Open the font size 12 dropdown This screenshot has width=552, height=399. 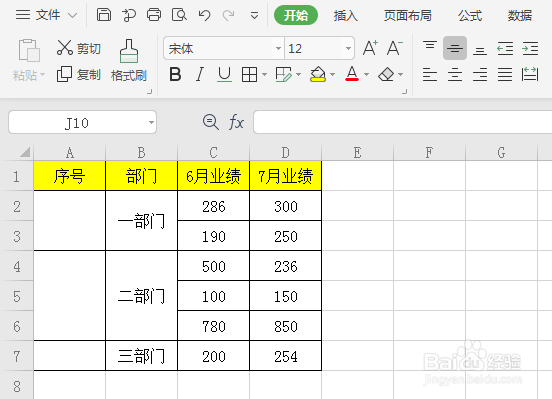(x=348, y=48)
